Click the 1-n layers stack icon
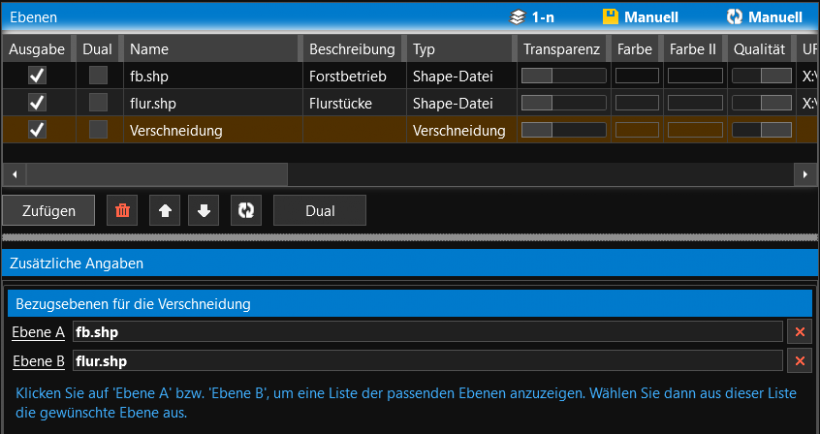820x434 pixels. (x=517, y=17)
